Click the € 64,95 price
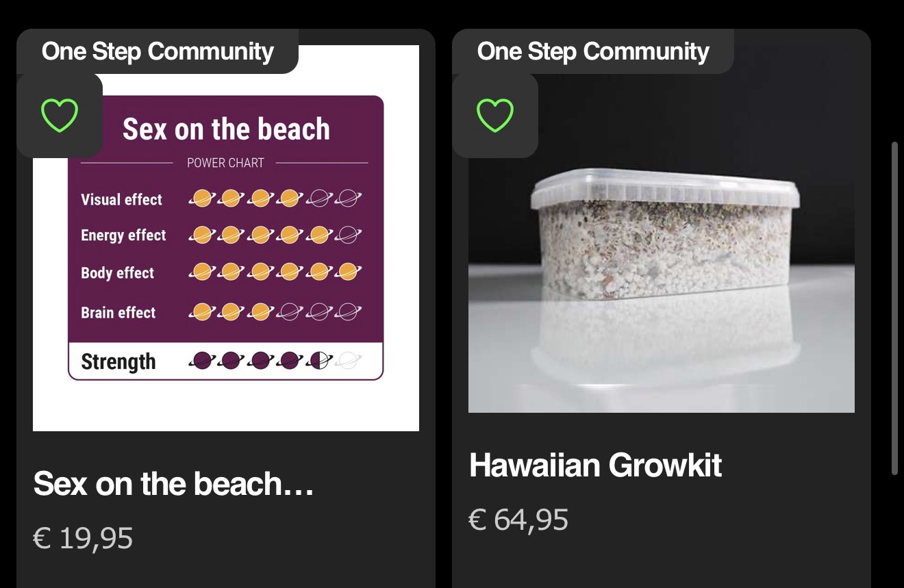Screen dimensions: 904x588 point(518,520)
